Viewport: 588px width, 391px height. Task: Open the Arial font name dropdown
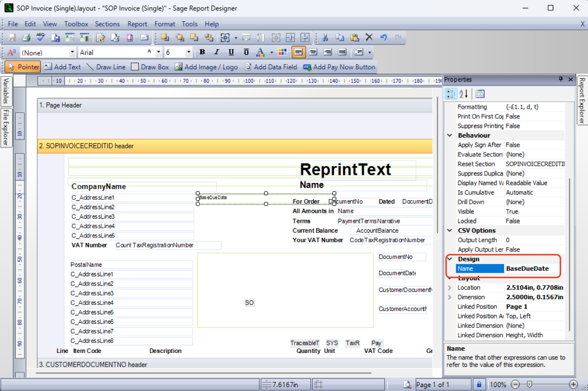[x=159, y=52]
